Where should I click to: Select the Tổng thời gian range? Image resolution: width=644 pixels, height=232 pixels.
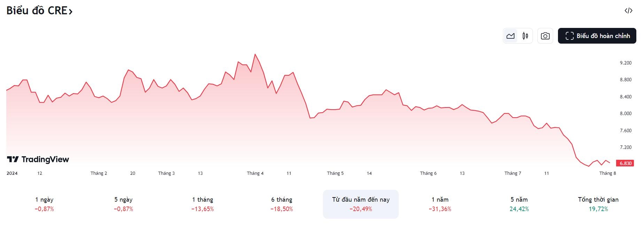[x=598, y=204]
